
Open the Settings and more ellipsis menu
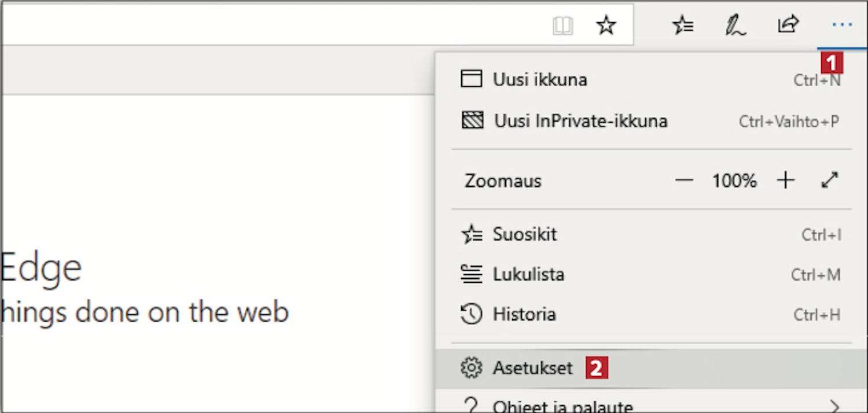[842, 25]
